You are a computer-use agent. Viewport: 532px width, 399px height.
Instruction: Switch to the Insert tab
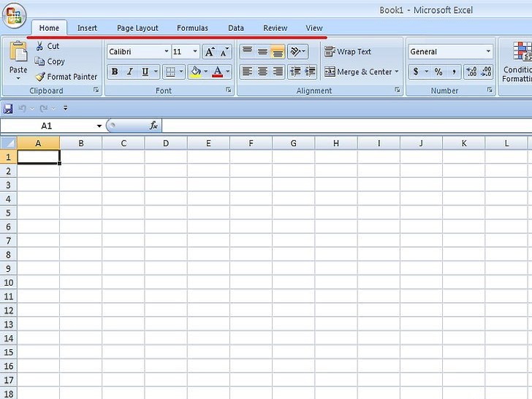[x=87, y=28]
